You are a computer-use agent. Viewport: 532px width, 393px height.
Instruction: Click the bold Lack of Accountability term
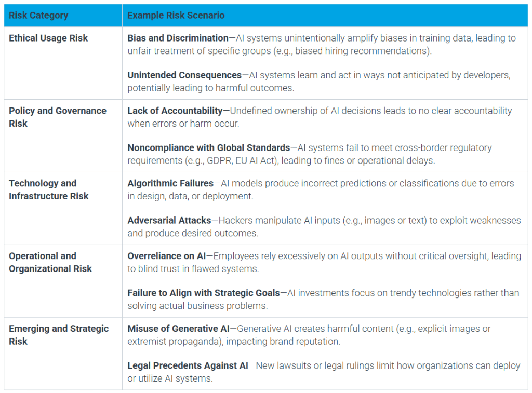[x=175, y=111]
